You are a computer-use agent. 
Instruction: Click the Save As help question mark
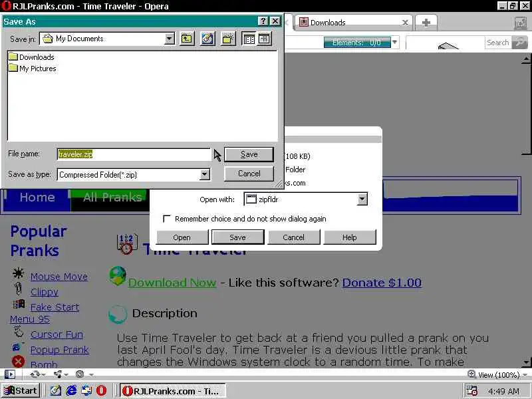[263, 21]
